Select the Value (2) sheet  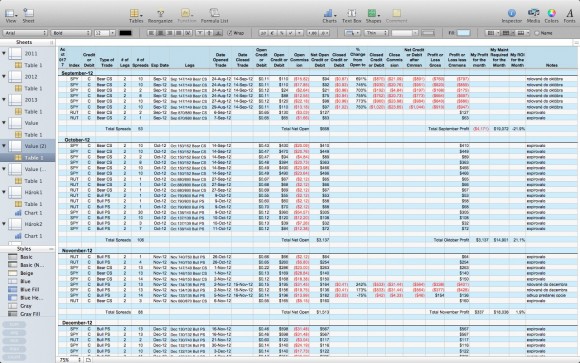28,146
